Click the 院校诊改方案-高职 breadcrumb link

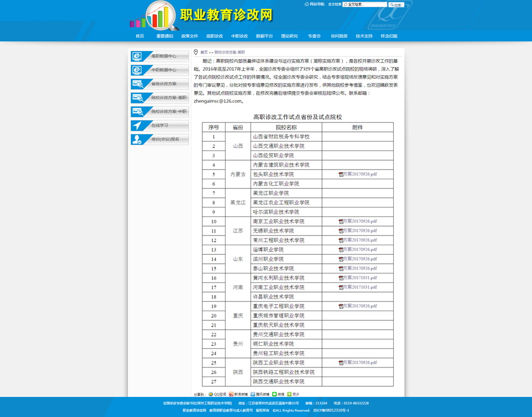[230, 52]
